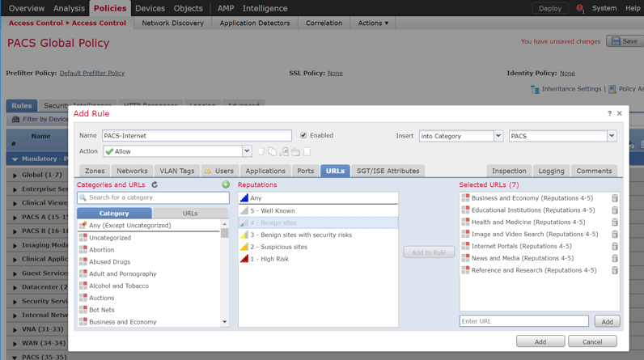Screen dimensions: 644x360
Task: Remove Internet Portals from Selected URLs
Action: tap(615, 247)
